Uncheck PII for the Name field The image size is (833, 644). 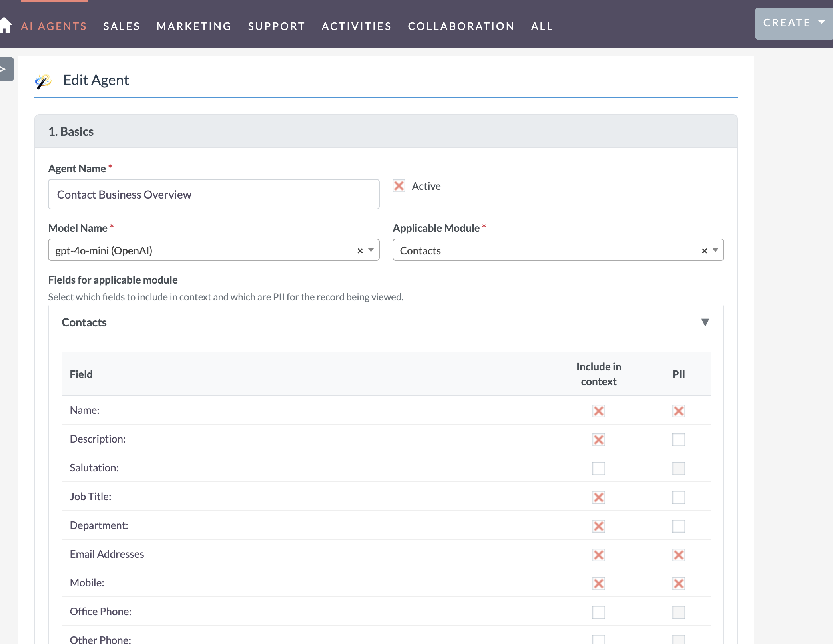click(679, 411)
